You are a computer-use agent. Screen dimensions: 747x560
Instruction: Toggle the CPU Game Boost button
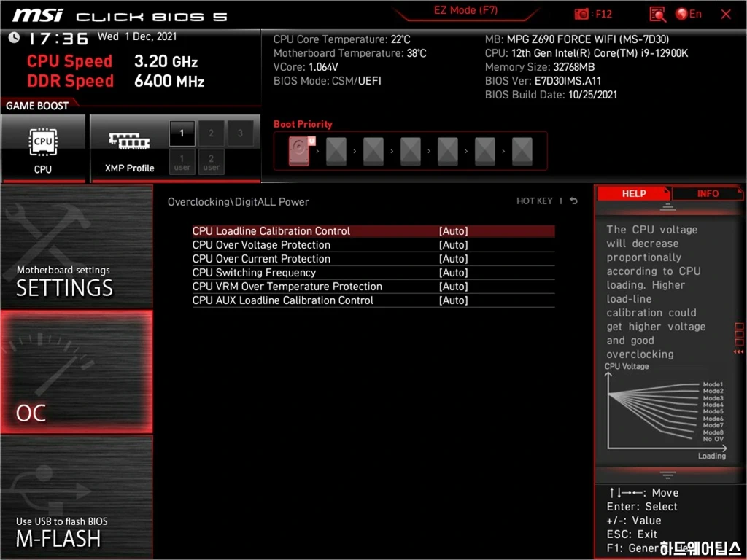point(43,148)
